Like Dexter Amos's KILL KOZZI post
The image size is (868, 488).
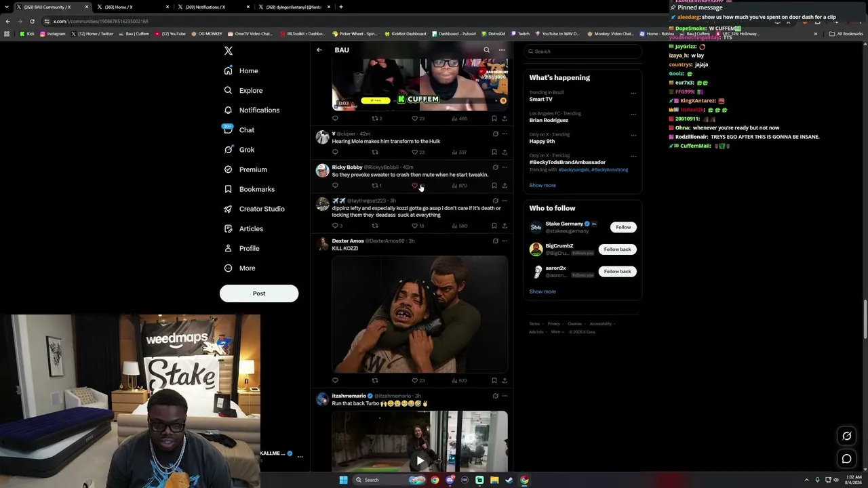coord(415,381)
